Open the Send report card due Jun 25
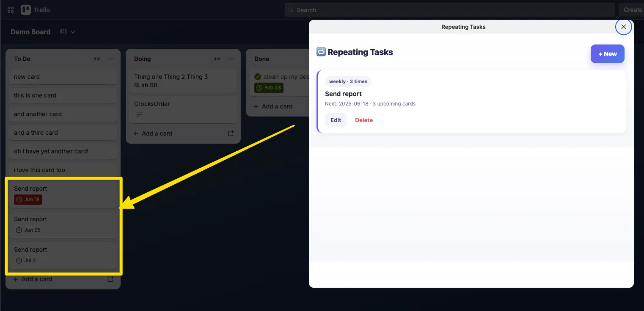Viewport: 644px width, 311px height. 63,225
